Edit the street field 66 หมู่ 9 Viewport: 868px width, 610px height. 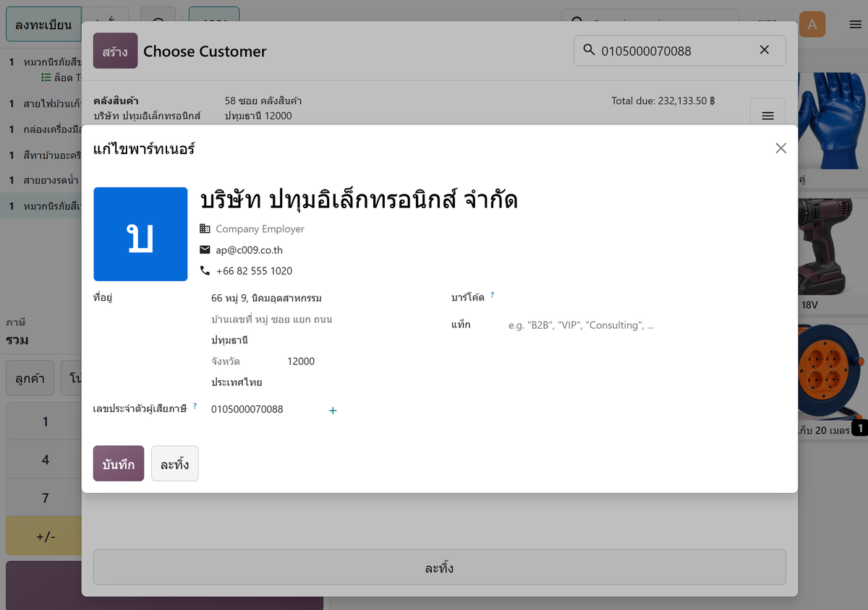(318, 298)
